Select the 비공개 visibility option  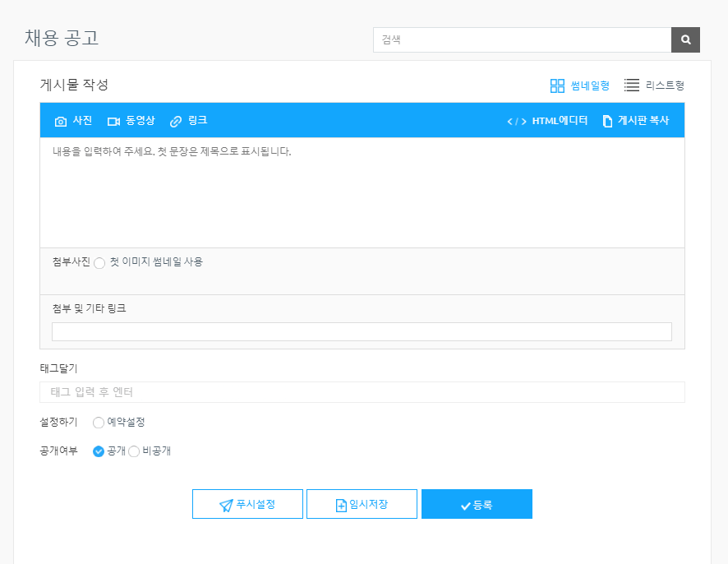135,451
